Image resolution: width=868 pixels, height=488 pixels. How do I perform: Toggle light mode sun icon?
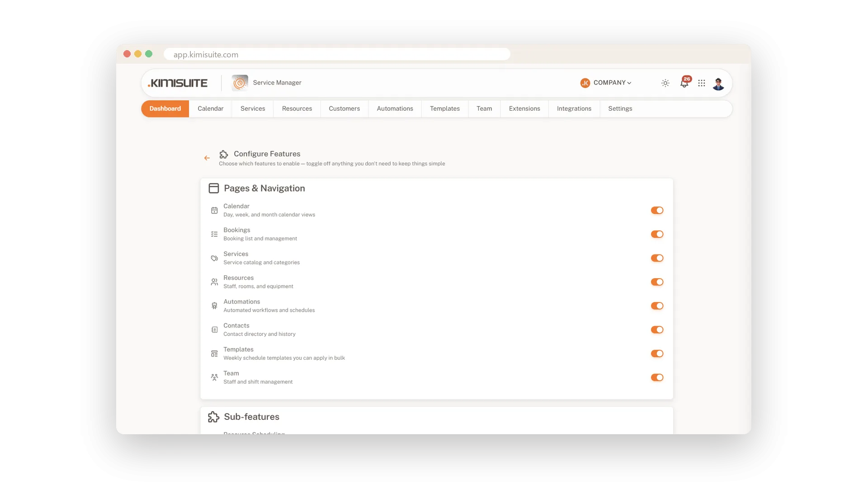pos(665,83)
